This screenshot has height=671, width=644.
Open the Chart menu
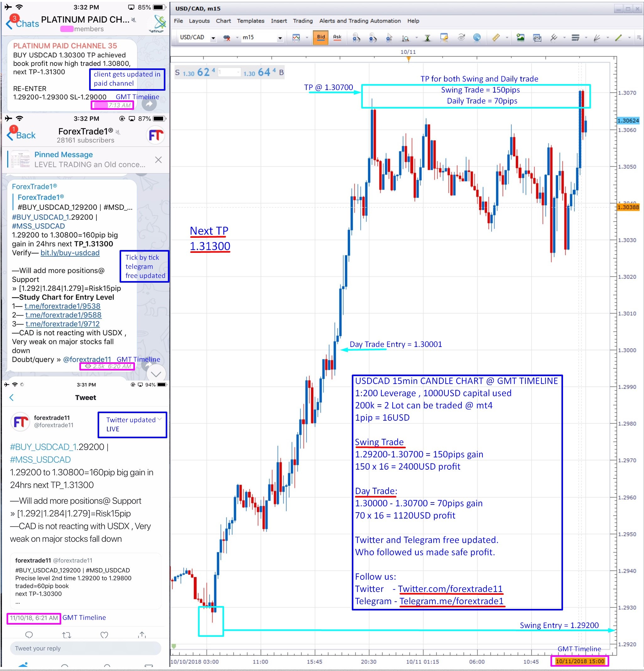tap(223, 21)
